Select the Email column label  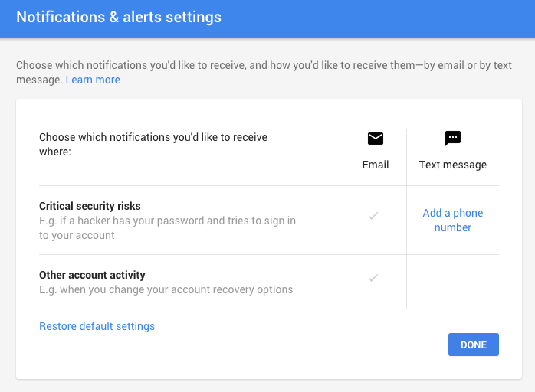(376, 165)
